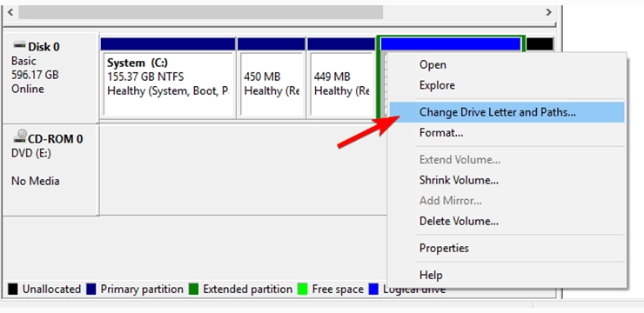Click horizontal scrollbar left arrow
The height and width of the screenshot is (313, 644).
[10, 12]
